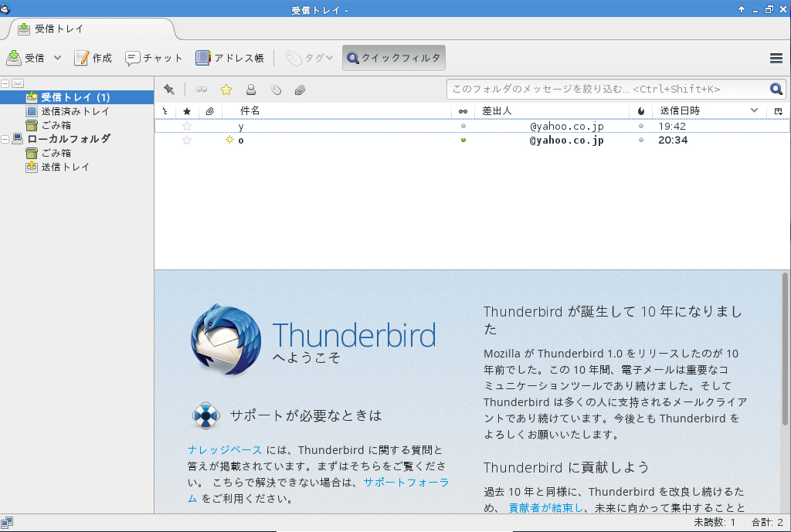
Task: Open the dropdown arrow next to 受信 button
Action: [58, 58]
